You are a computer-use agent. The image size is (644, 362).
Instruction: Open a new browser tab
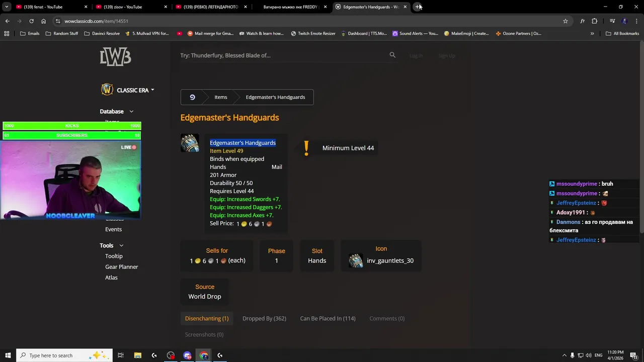[418, 7]
